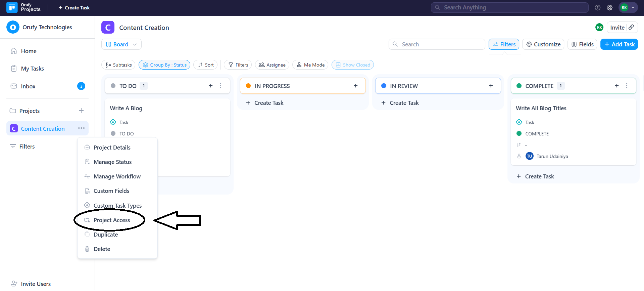The image size is (644, 291).
Task: Select Custom Fields menu item
Action: click(x=117, y=191)
